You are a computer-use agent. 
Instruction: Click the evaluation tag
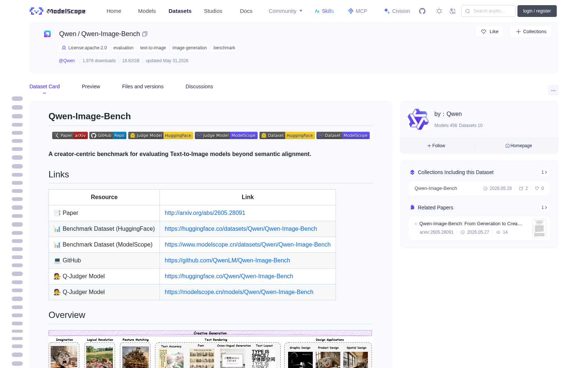coord(123,48)
